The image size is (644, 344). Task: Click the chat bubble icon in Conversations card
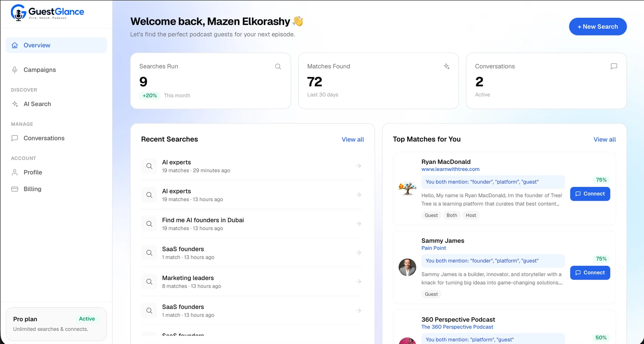click(614, 66)
